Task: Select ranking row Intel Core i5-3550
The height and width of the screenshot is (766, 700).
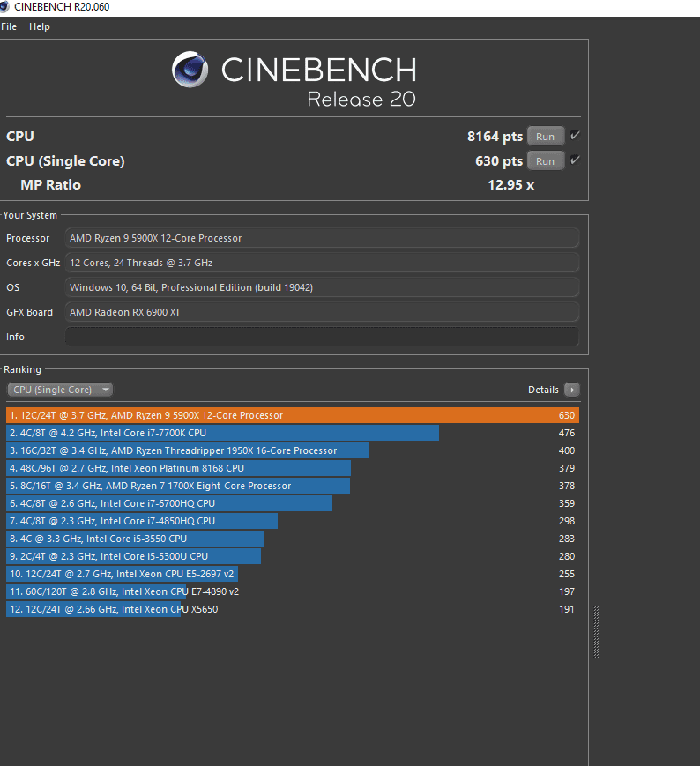Action: tap(293, 539)
